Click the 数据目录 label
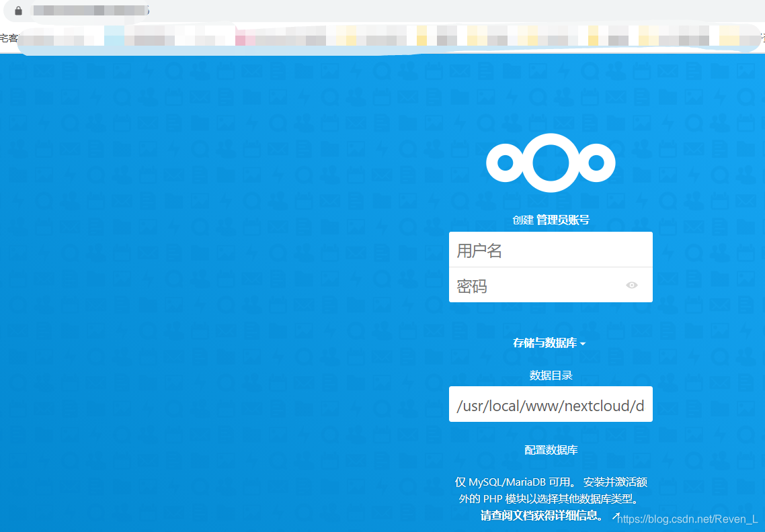The image size is (765, 532). click(551, 375)
